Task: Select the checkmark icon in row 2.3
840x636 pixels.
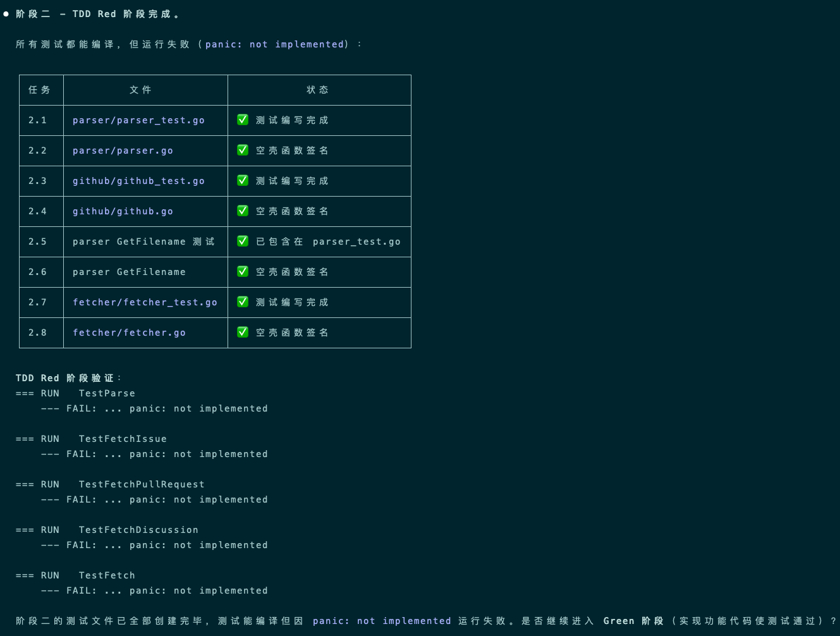Action: pyautogui.click(x=243, y=181)
